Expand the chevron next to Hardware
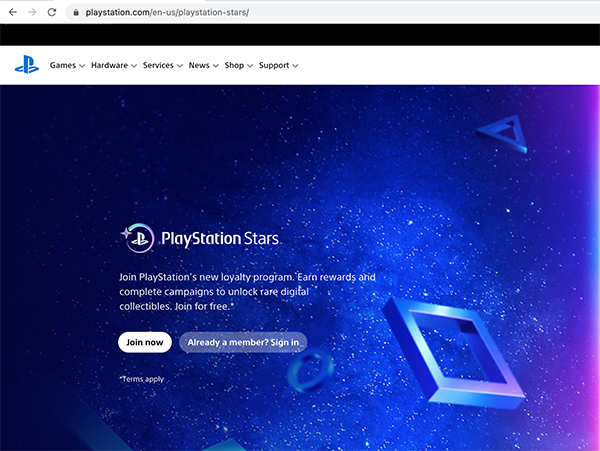The height and width of the screenshot is (451, 600). 134,66
